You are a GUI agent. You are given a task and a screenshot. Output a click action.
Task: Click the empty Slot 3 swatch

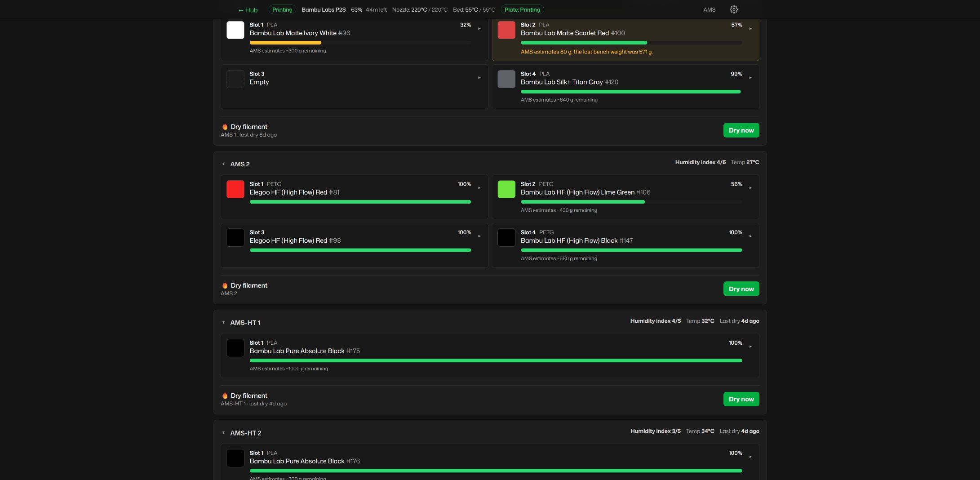[x=235, y=79]
